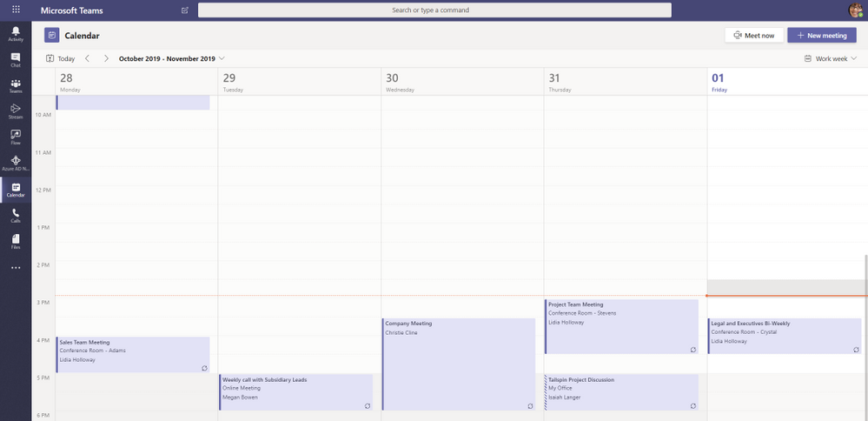Open the Sales Team Meeting event
Image resolution: width=868 pixels, height=421 pixels.
(x=133, y=355)
